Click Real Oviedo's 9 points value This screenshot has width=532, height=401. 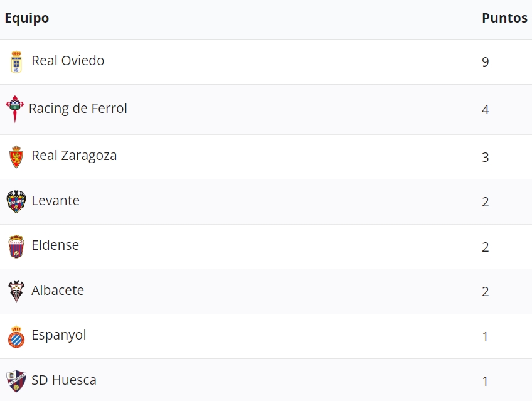(486, 62)
